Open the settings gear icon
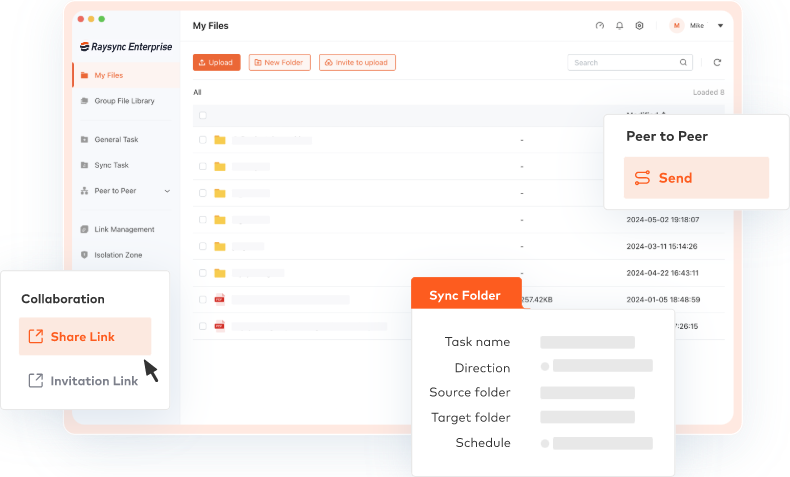Image resolution: width=790 pixels, height=477 pixels. tap(639, 26)
